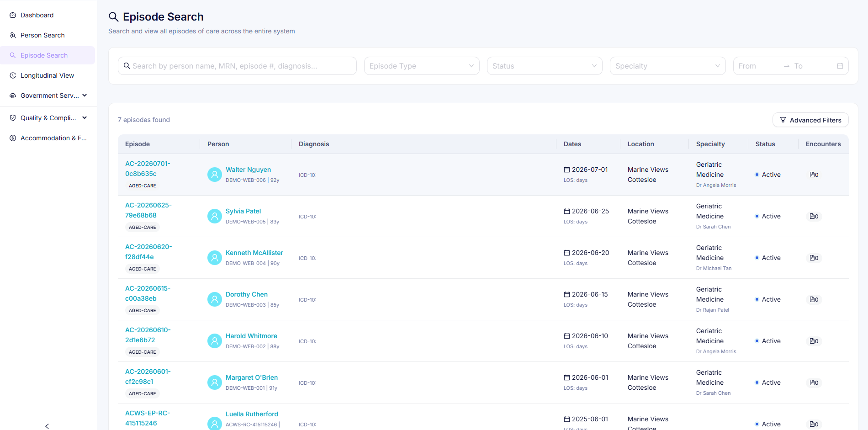Screen dimensions: 868x430
Task: Open episode AC-20260610-2d1e6b72
Action: [148, 335]
